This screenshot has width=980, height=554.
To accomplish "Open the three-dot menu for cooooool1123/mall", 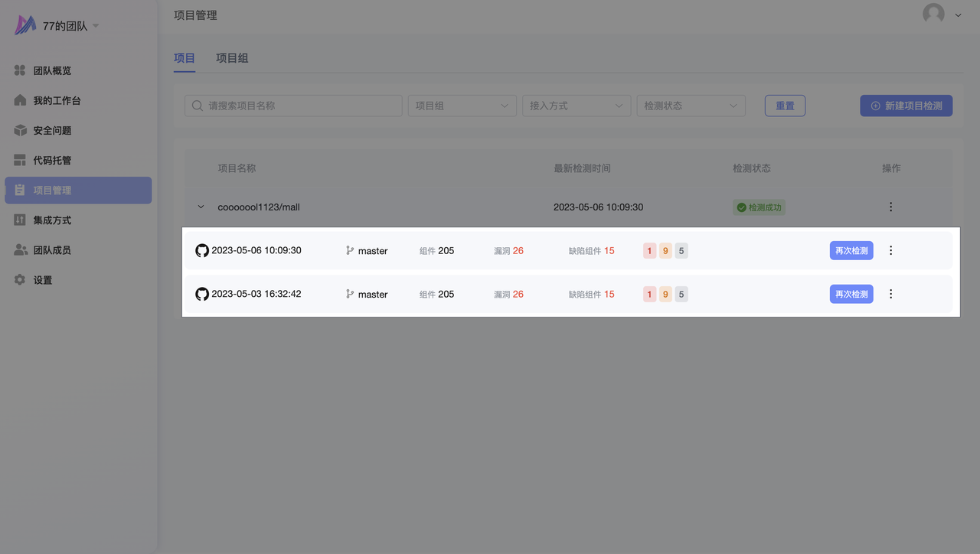I will [x=890, y=207].
